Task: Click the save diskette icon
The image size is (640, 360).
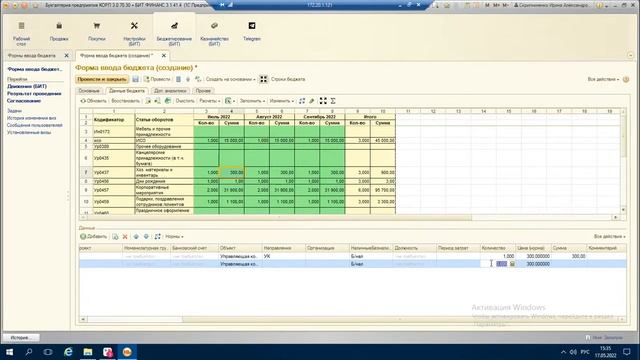Action: tap(136, 79)
